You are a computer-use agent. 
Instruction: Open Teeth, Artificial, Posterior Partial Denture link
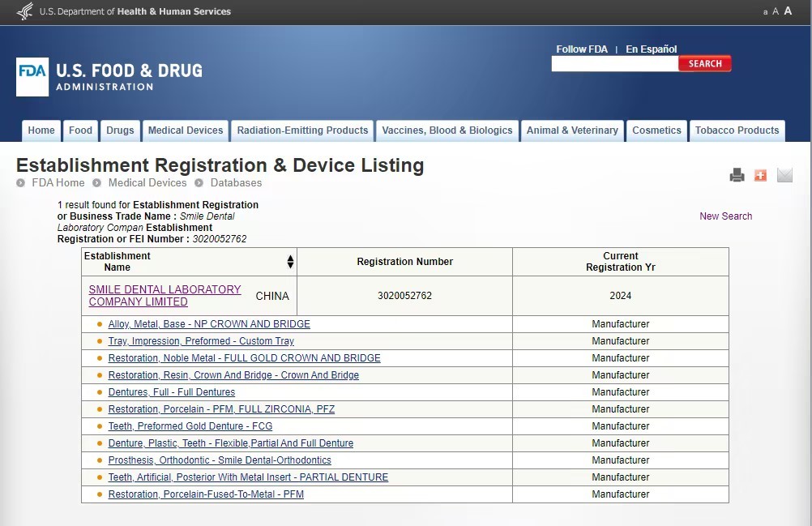(248, 477)
